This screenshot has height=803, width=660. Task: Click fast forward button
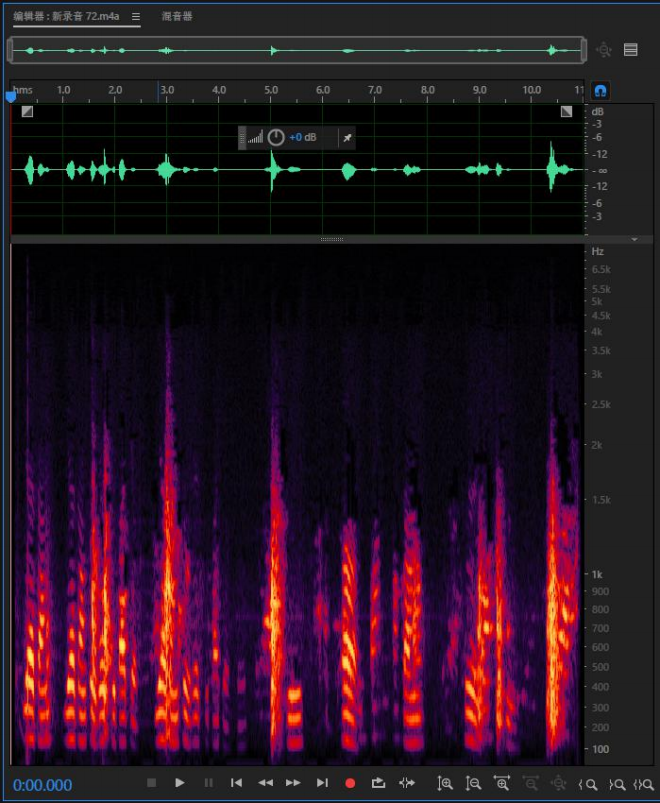pyautogui.click(x=293, y=783)
